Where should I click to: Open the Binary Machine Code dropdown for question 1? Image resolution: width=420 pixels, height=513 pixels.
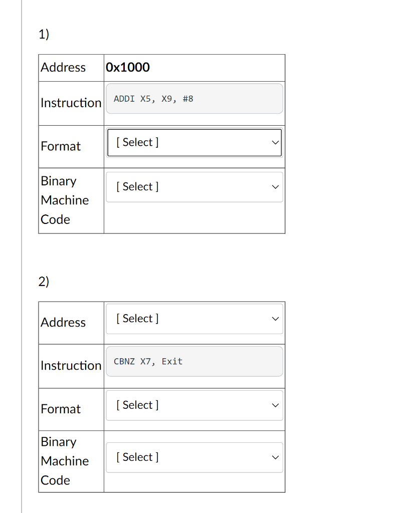(194, 186)
